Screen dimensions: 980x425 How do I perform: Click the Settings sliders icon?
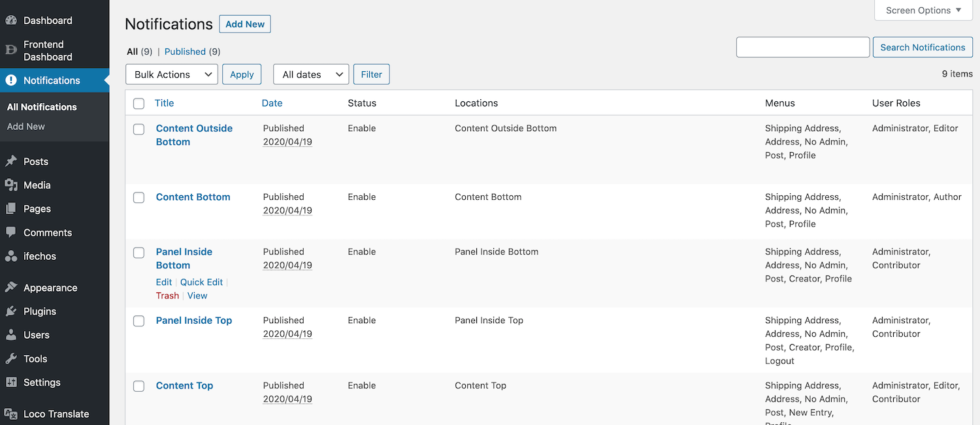(x=11, y=383)
